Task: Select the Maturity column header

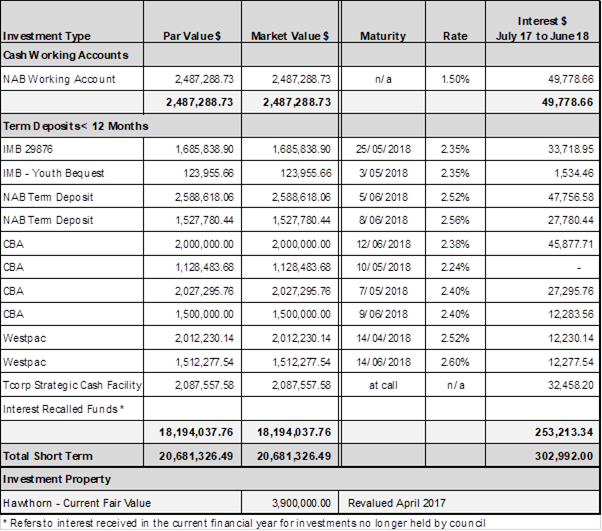Action: click(383, 36)
